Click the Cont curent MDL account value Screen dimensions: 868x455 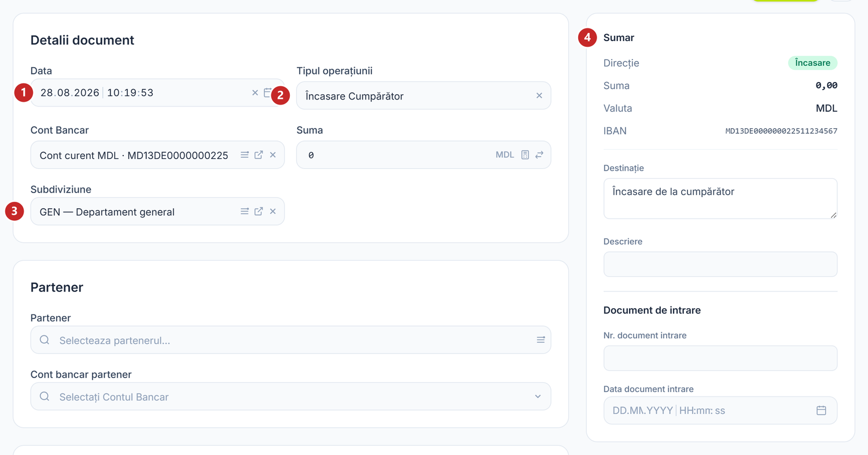134,155
